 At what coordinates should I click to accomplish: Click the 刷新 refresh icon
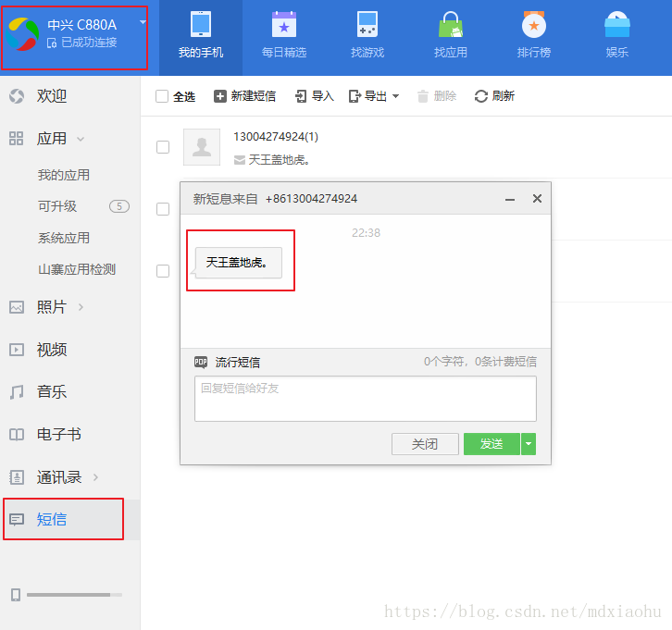[480, 96]
